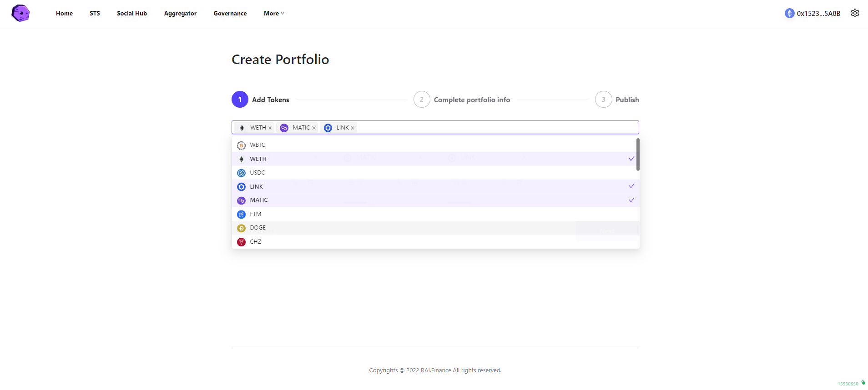Image resolution: width=868 pixels, height=390 pixels.
Task: Remove the MATIC tag with its x
Action: click(314, 128)
